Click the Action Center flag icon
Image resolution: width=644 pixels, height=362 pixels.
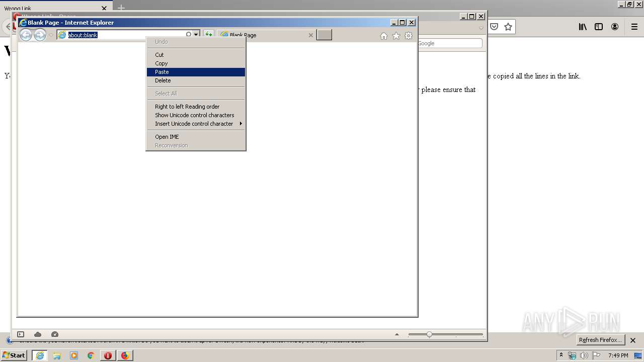coord(596,355)
